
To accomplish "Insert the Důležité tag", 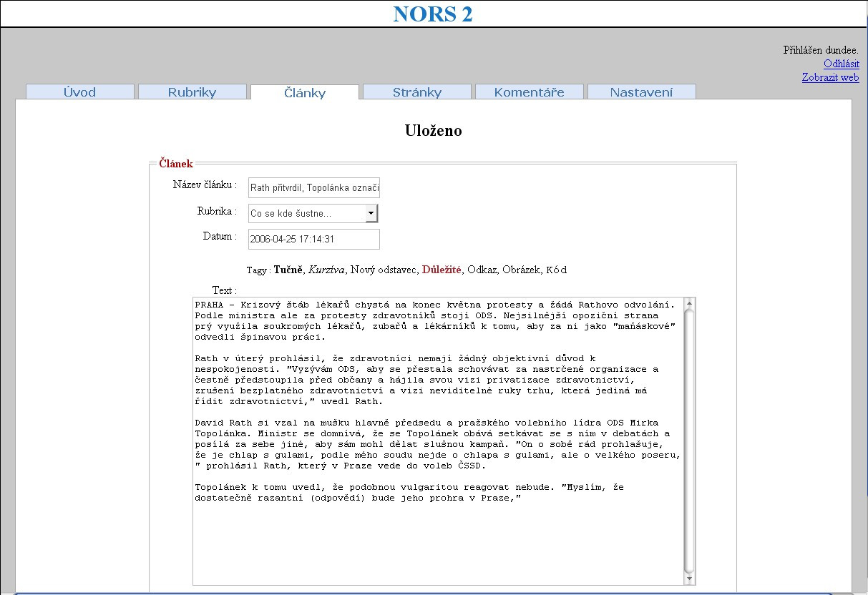I will pos(442,270).
